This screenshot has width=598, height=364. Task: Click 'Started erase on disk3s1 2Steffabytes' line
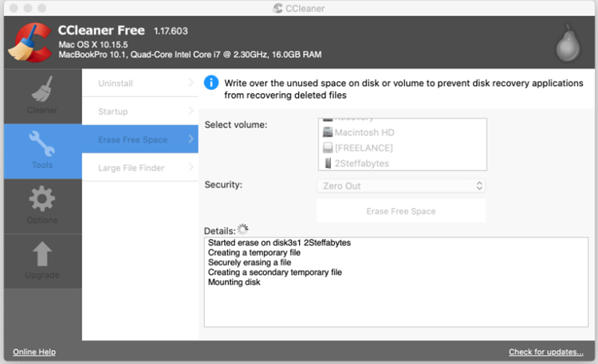tap(279, 242)
